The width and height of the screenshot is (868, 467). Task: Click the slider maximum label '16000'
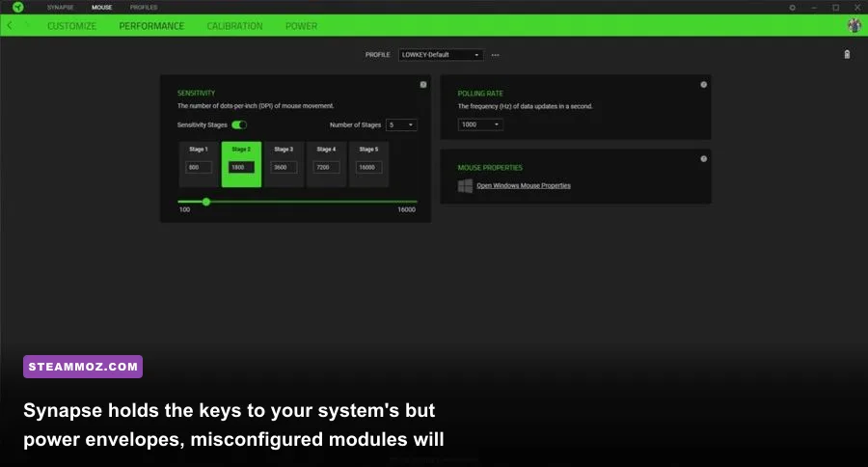coord(406,210)
